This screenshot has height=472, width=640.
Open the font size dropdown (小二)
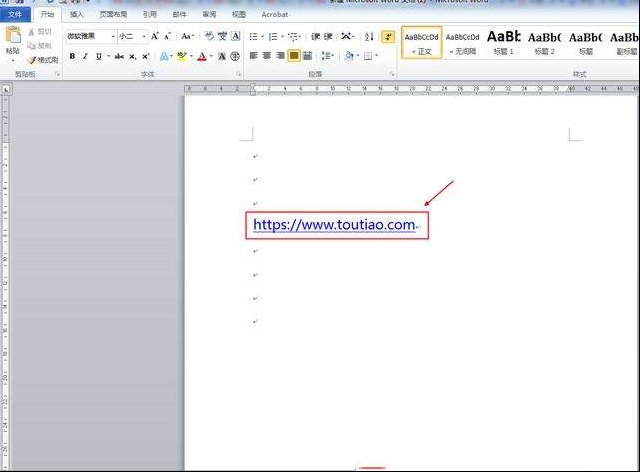(144, 37)
